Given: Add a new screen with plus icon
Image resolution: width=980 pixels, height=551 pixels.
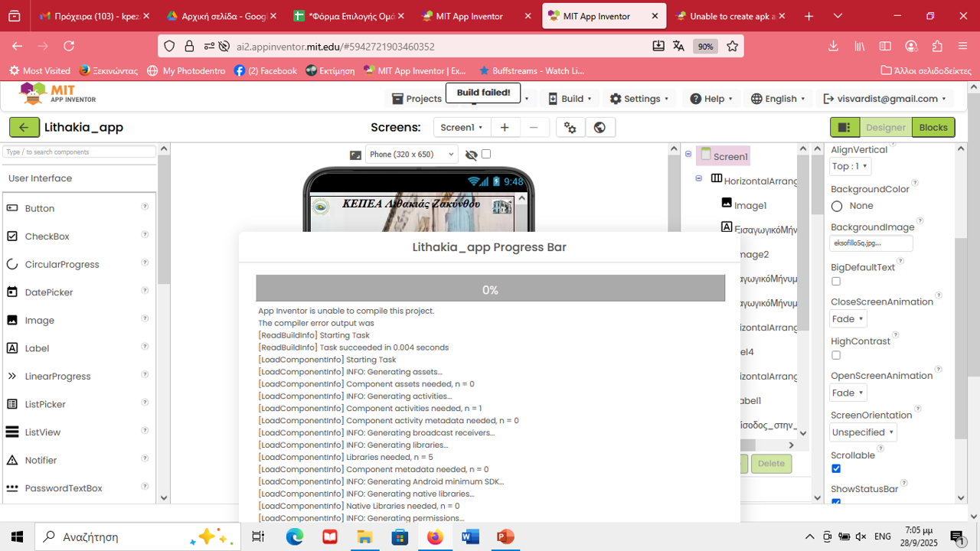Looking at the screenshot, I should 504,128.
